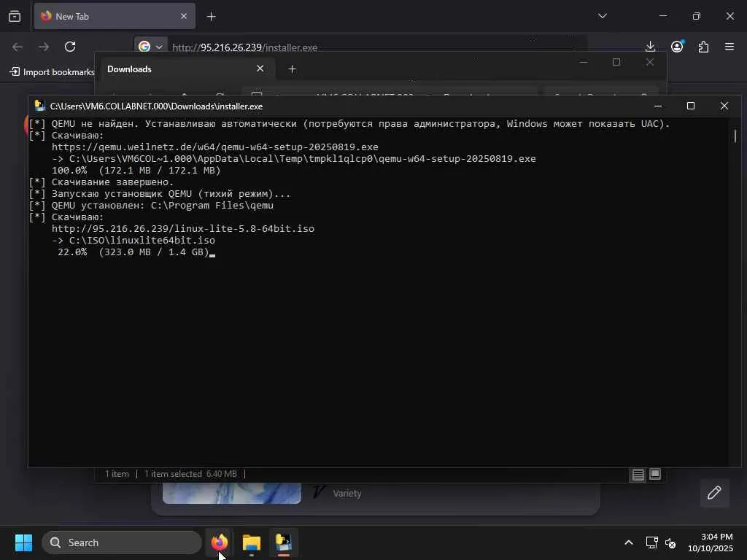The width and height of the screenshot is (747, 560).
Task: Click the installer.exe taskbar icon
Action: [284, 542]
